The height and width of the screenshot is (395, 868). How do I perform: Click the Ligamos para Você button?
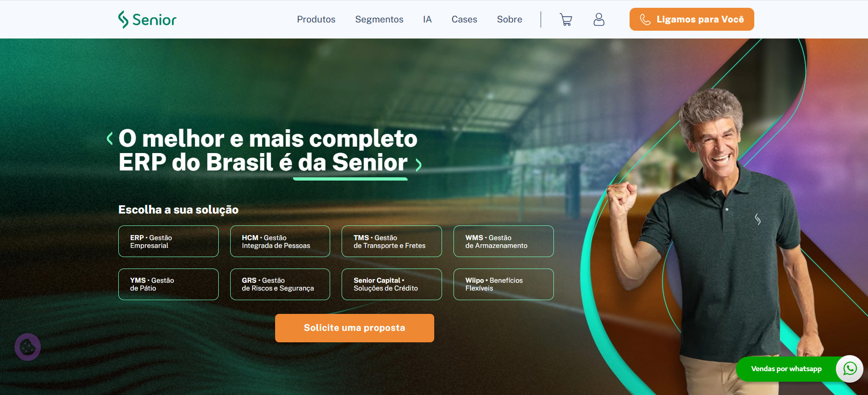(691, 19)
